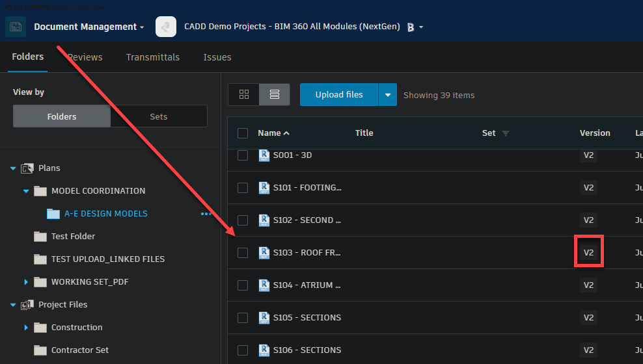Click the Revit file icon for S105 - SECTIONS
The width and height of the screenshot is (643, 364).
[x=264, y=318]
